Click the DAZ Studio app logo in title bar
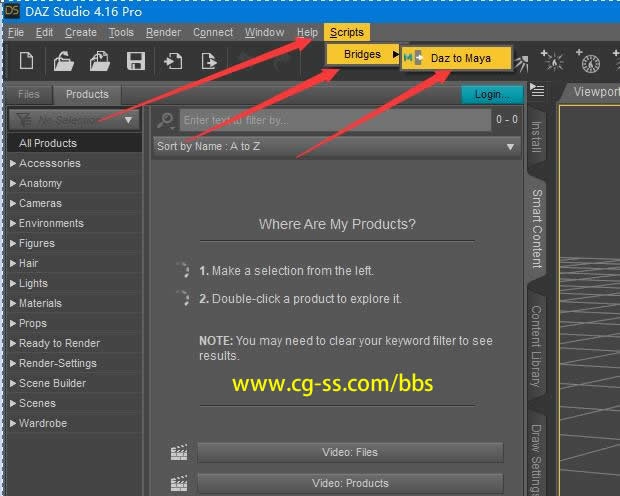 point(11,12)
